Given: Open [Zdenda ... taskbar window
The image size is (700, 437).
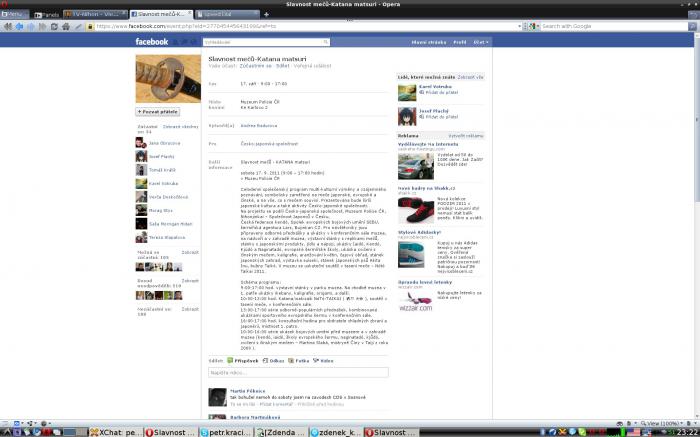Looking at the screenshot, I should 280,432.
